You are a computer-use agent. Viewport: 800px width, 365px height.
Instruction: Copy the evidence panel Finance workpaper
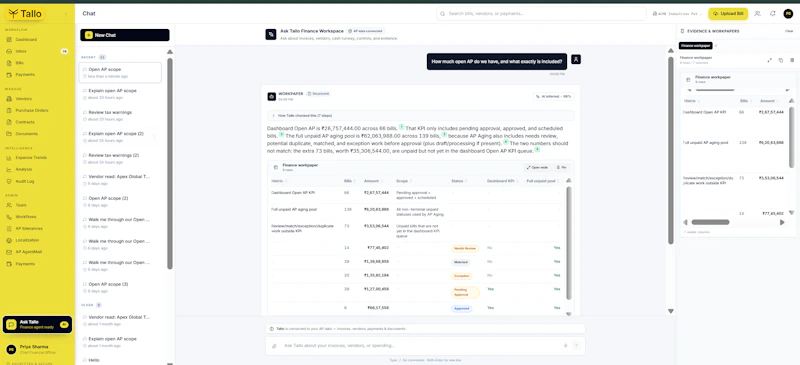click(x=781, y=60)
